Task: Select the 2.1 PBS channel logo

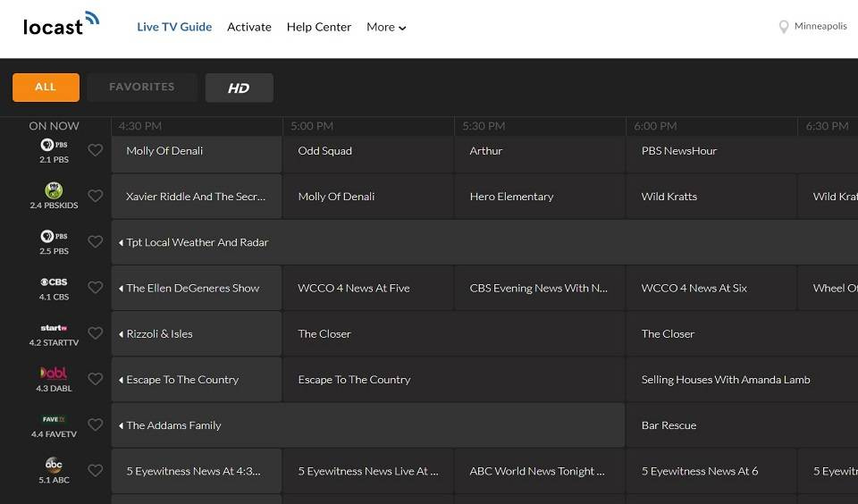Action: click(x=54, y=145)
